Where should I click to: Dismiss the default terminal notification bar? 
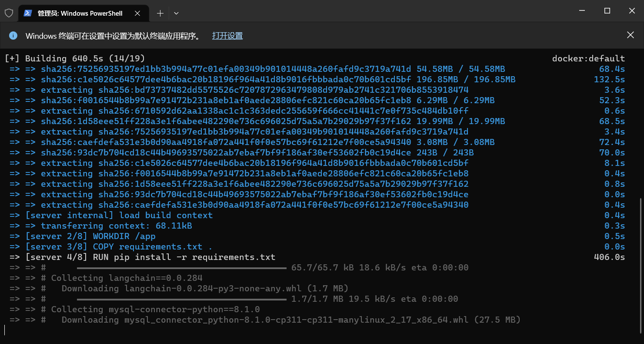coord(630,35)
